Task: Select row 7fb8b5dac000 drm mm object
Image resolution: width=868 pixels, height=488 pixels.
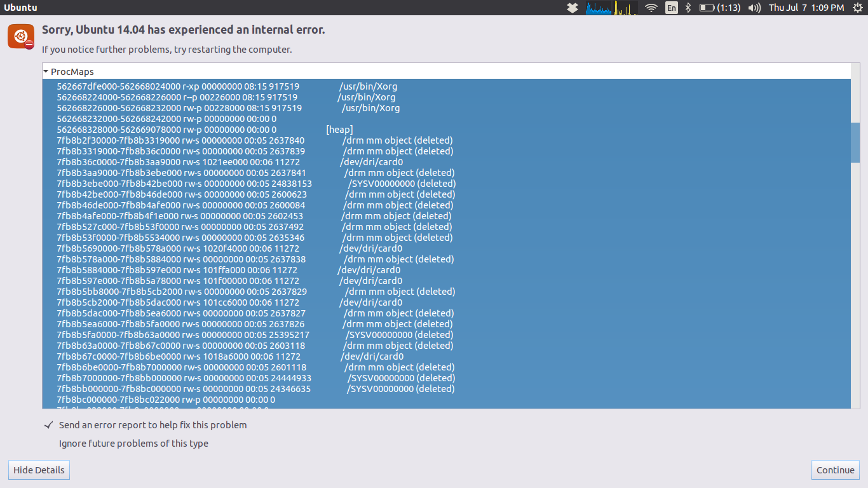Action: 446,313
